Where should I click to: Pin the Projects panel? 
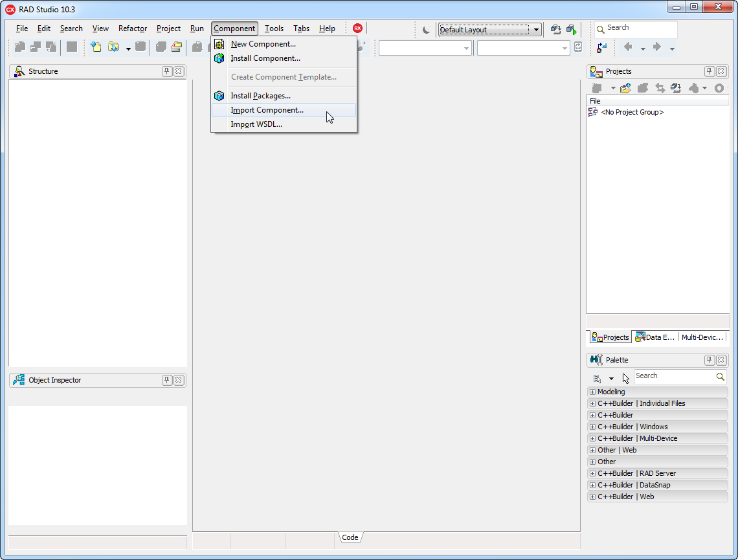pos(710,71)
